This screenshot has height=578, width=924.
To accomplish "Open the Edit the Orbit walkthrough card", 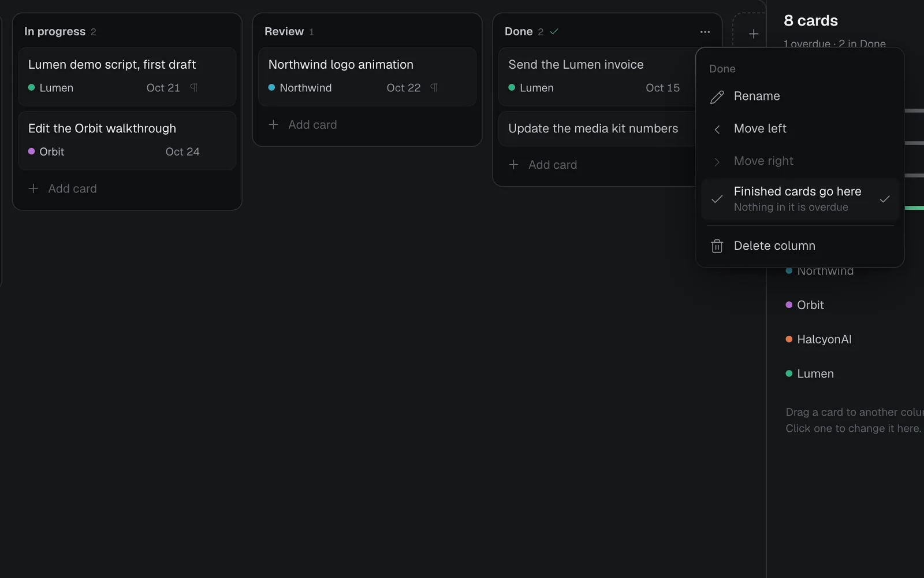I will tap(127, 140).
